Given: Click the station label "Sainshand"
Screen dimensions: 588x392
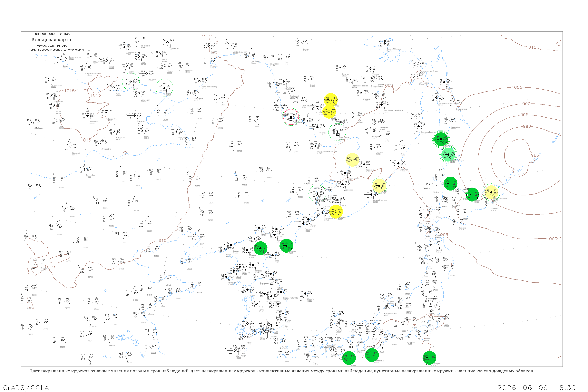Looking at the screenshot, I should click(75, 153).
